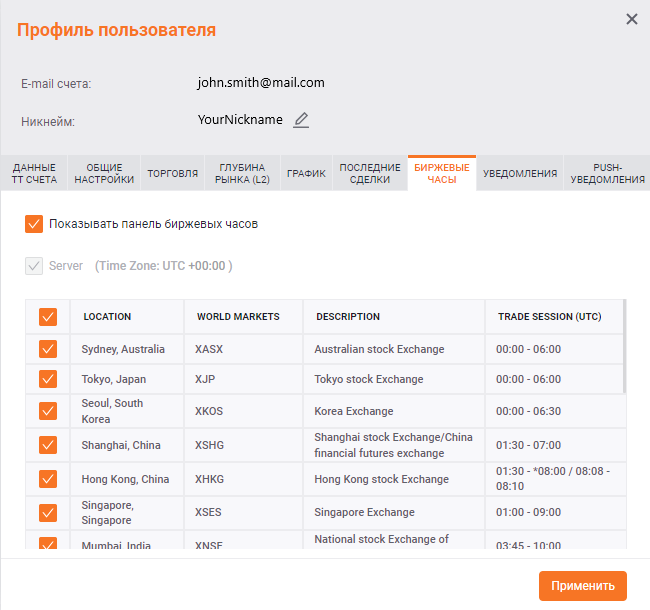This screenshot has height=610, width=650.
Task: Switch to Глубина рынка (L2) tab
Action: click(x=242, y=173)
